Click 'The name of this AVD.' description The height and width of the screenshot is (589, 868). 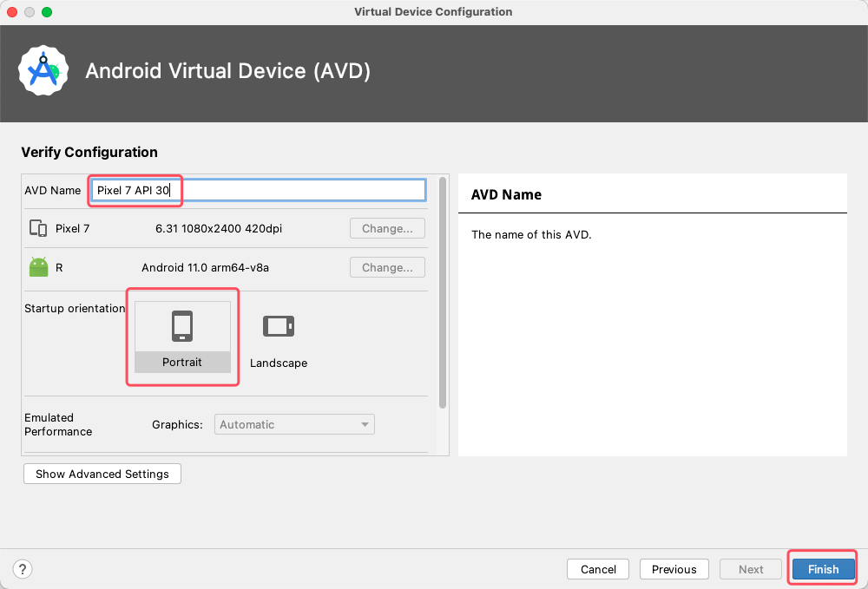(531, 234)
